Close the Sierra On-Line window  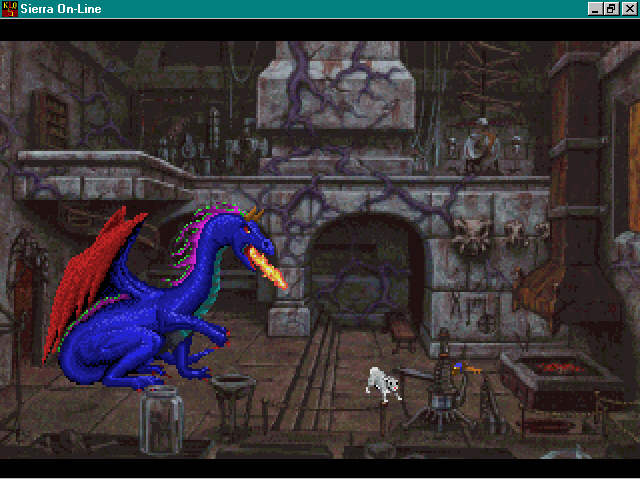click(x=629, y=9)
